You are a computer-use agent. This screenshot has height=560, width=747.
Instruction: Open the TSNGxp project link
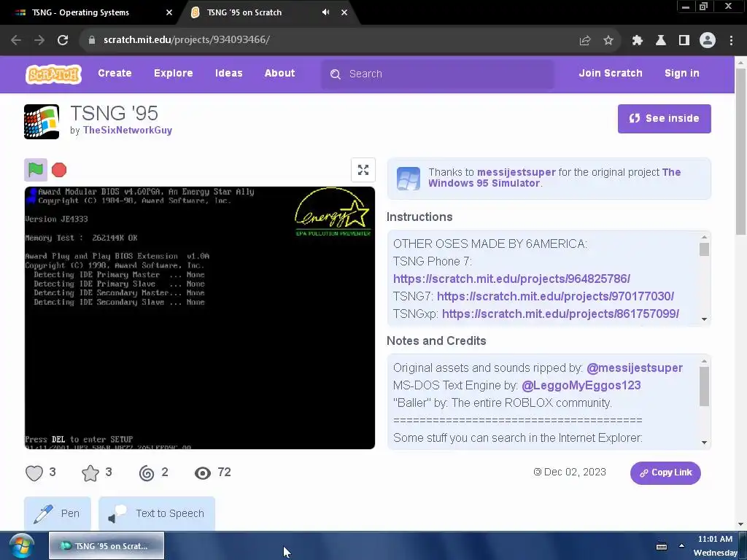point(560,314)
